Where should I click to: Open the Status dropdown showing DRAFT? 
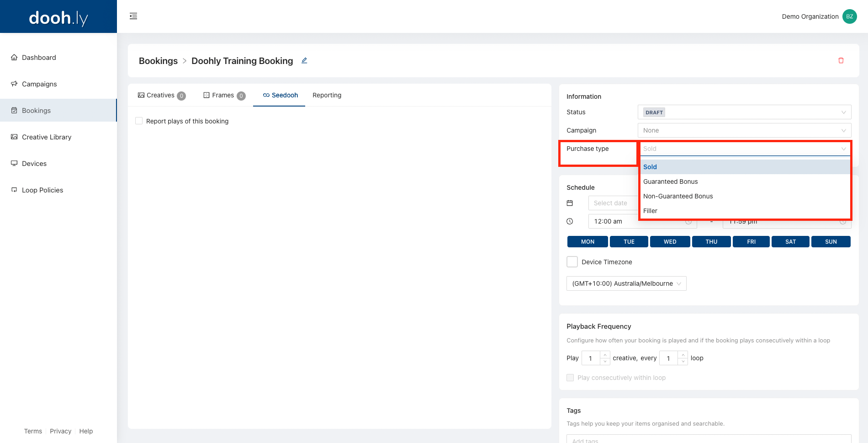744,112
